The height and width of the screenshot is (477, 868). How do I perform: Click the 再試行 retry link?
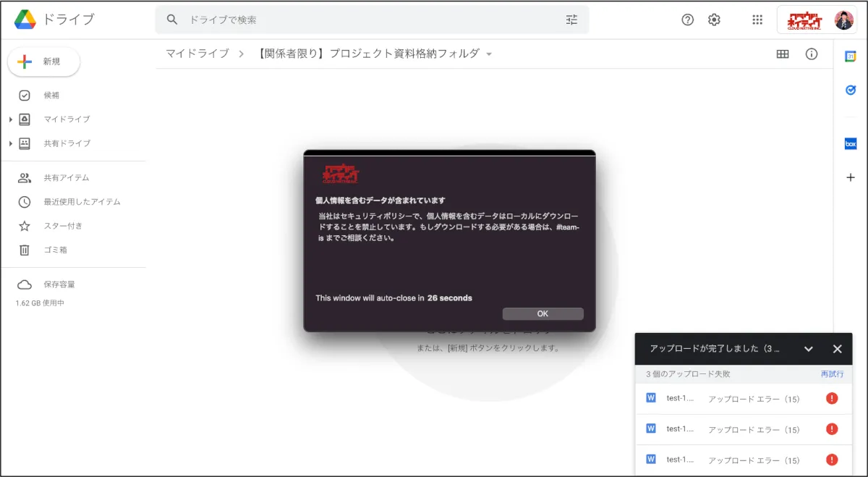(832, 374)
